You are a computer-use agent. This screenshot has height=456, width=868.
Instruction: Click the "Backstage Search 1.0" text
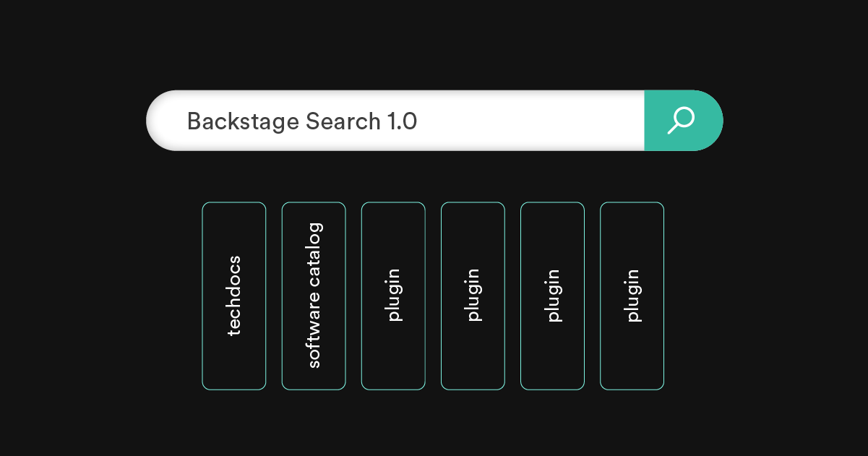coord(301,121)
